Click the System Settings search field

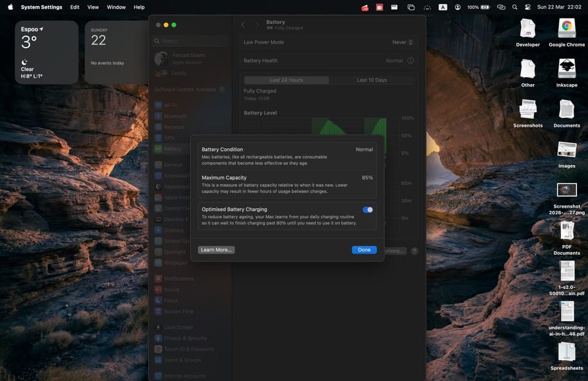pyautogui.click(x=190, y=41)
